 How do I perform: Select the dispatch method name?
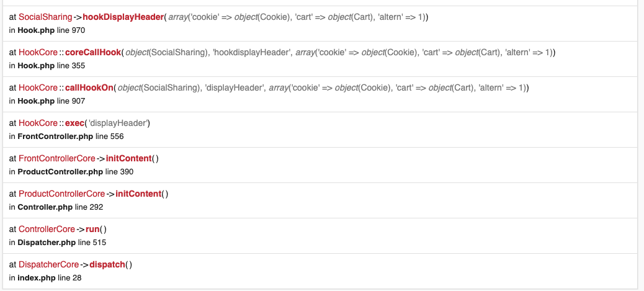(x=107, y=264)
